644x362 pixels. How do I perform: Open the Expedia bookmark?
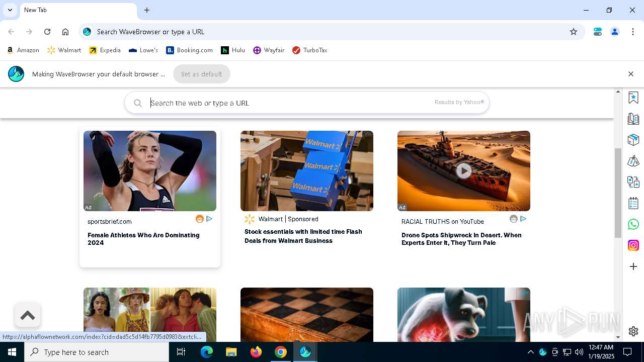click(105, 50)
